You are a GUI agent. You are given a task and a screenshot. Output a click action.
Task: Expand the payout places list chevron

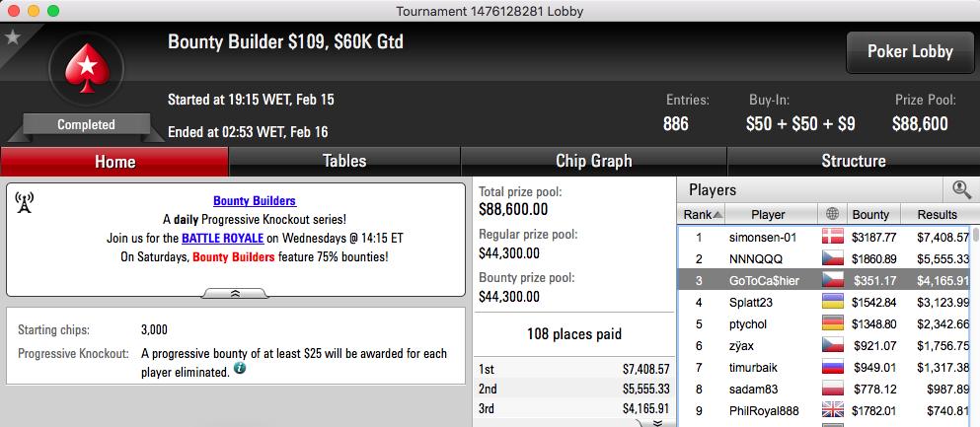657,423
